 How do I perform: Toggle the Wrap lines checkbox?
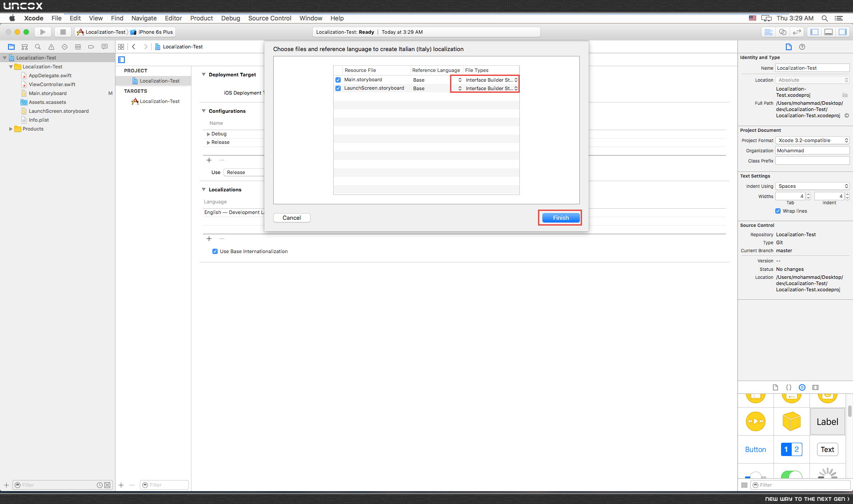click(778, 211)
